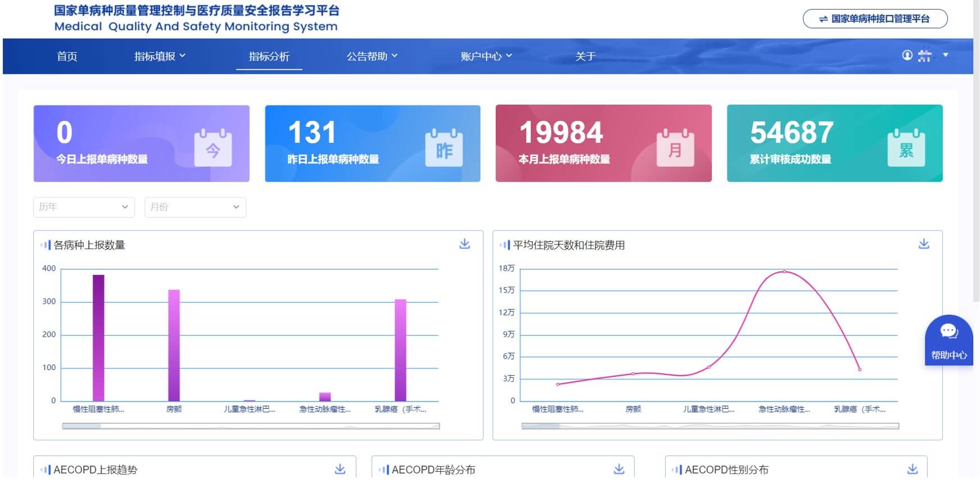980x487 pixels.
Task: Click bar chart icon beside 各病种上报数量 title
Action: click(x=46, y=245)
